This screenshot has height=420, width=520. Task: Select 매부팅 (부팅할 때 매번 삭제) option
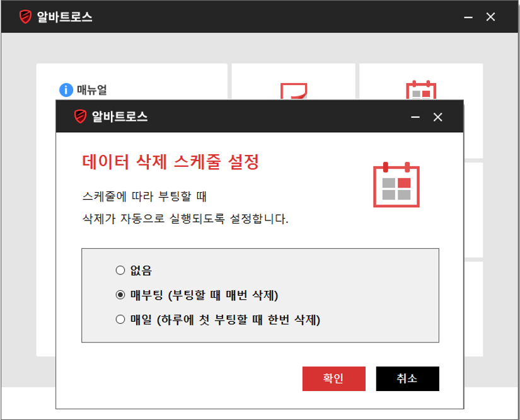(x=120, y=295)
